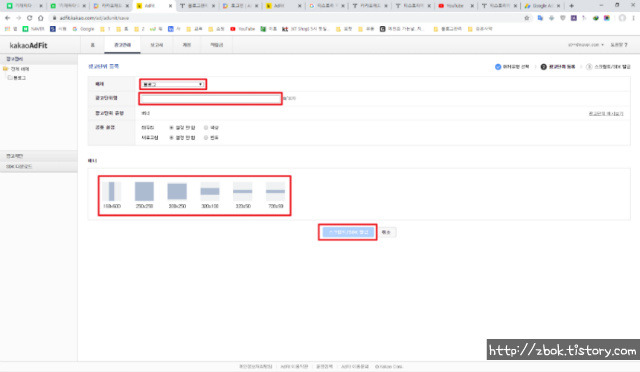Screen dimensions: 640x372
Task: Open the shield extension icon in toolbar
Action: 562,18
